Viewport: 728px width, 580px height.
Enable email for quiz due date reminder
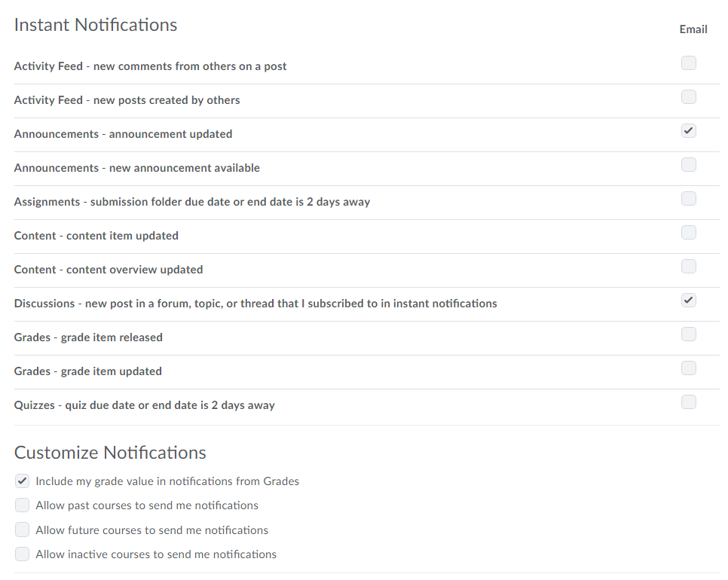[x=689, y=402]
